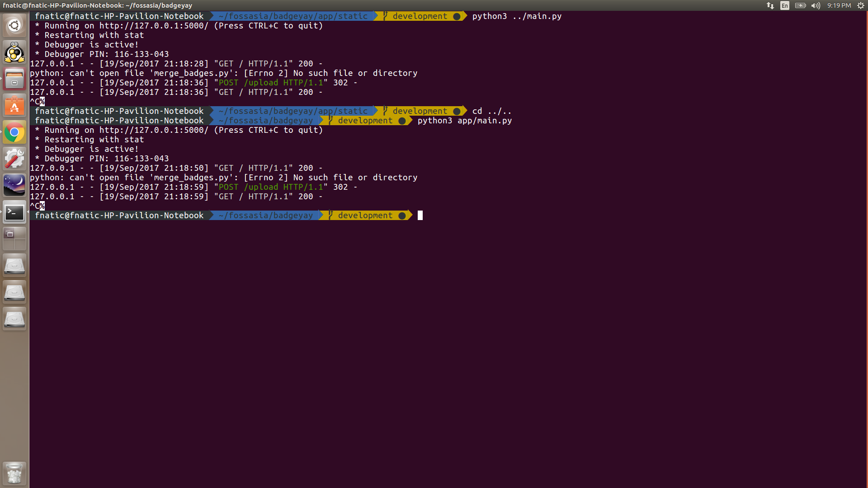Screen dimensions: 868x488
Task: Open the topmost drive icon in dock
Action: pos(14,266)
